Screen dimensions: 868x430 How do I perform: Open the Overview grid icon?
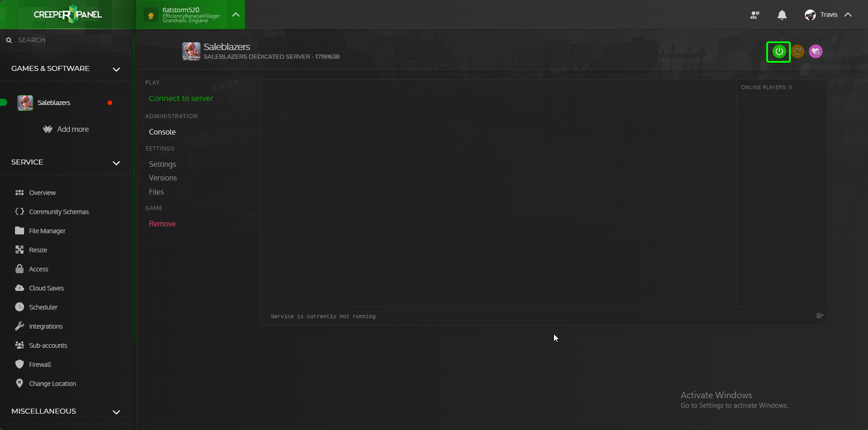click(x=20, y=193)
